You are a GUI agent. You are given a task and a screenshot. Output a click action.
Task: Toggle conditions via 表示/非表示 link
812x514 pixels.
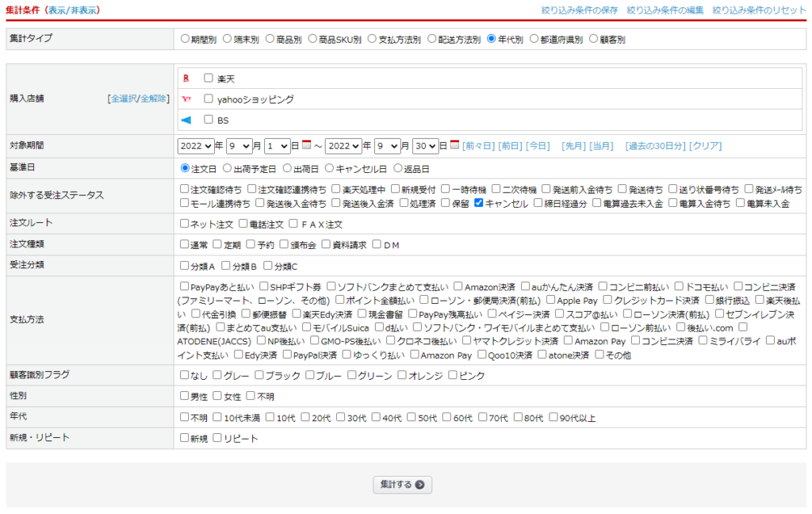coord(72,10)
